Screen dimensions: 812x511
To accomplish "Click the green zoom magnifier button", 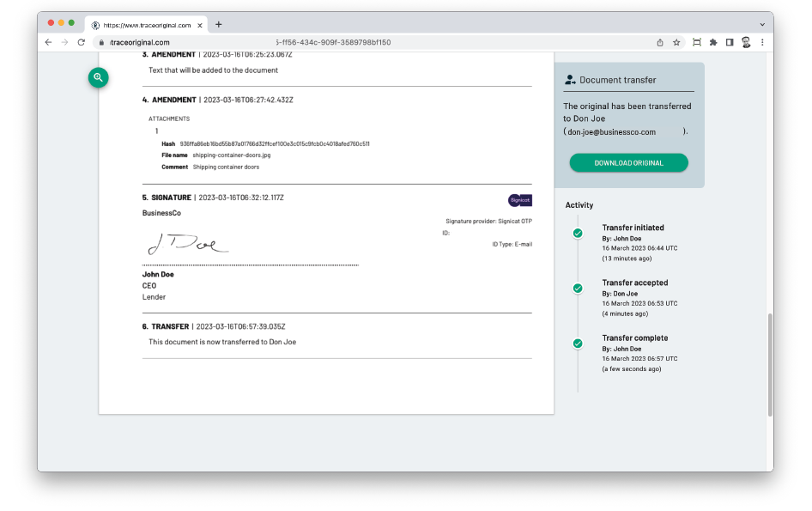I will tap(99, 78).
